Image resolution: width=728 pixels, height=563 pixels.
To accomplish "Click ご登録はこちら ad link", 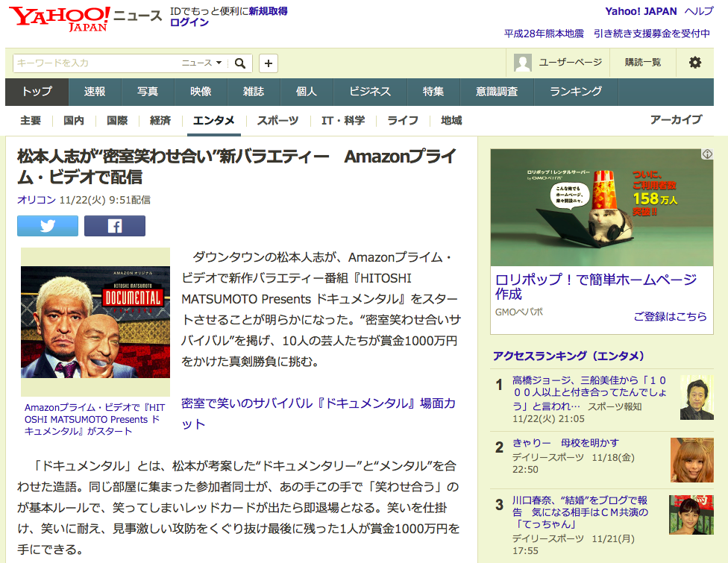I will pyautogui.click(x=670, y=316).
